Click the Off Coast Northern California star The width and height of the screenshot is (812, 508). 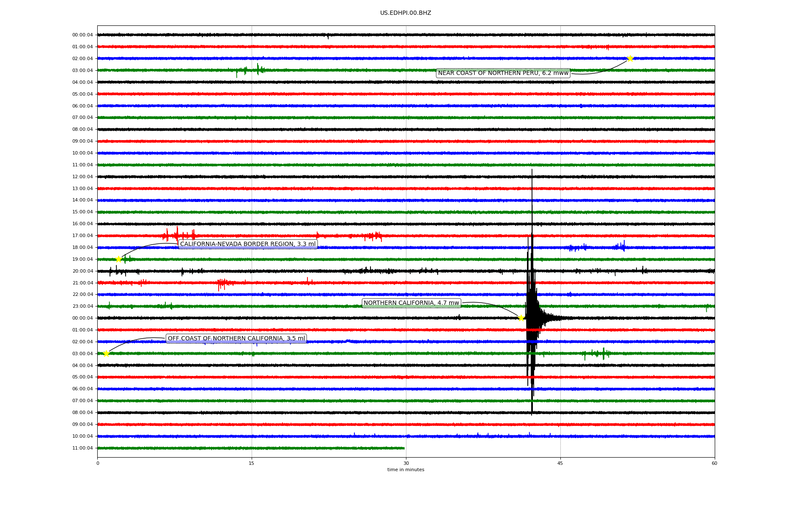(106, 353)
